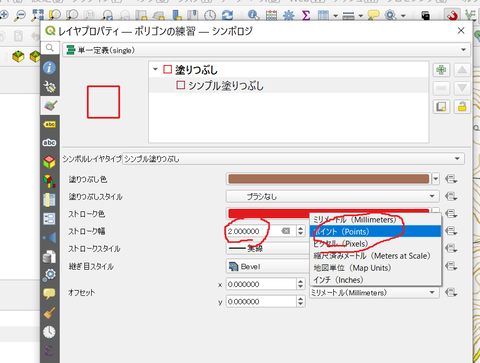The image size is (480, 363).
Task: Open the Attributes Form tab in sidebar
Action: point(49,219)
